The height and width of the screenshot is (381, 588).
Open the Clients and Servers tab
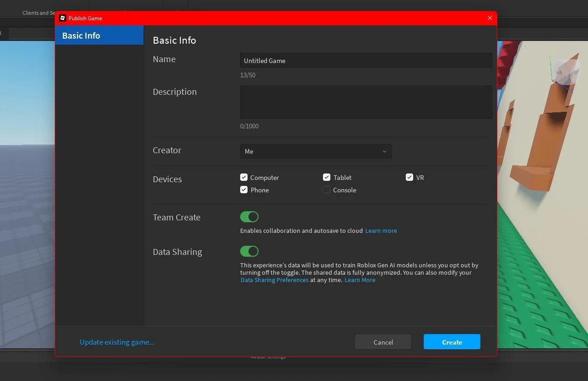pos(39,13)
